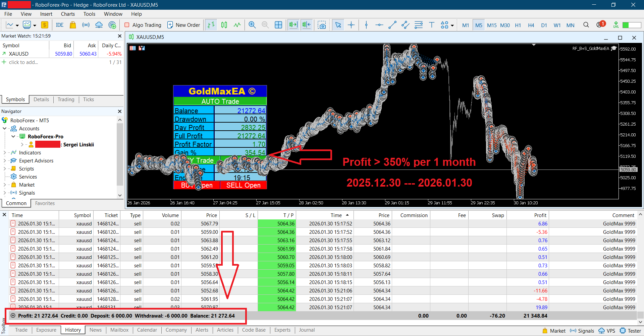Select the trendline drawing tool
The height and width of the screenshot is (336, 644).
(x=392, y=25)
